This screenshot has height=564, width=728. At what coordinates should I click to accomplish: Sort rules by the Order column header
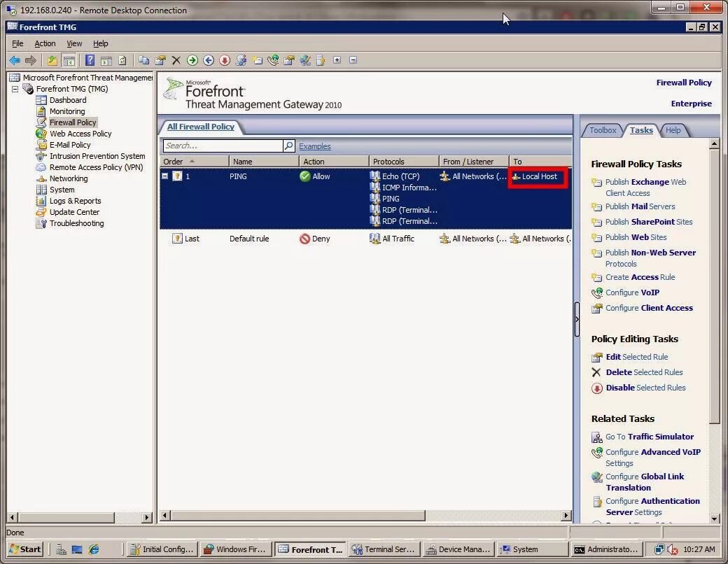tap(195, 162)
